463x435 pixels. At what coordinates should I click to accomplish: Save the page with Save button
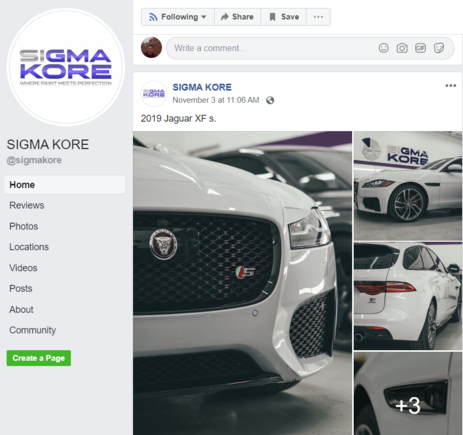click(x=284, y=17)
